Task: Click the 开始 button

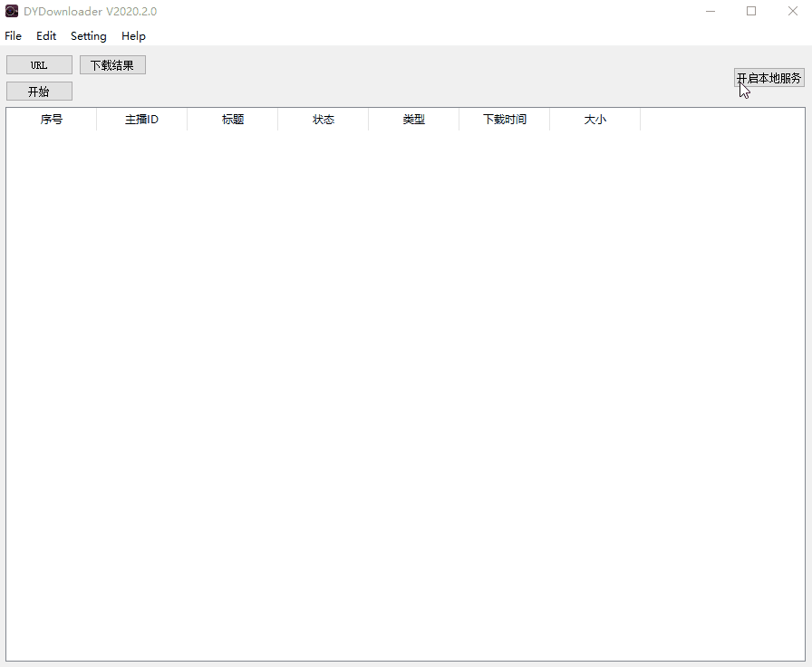Action: click(x=39, y=92)
